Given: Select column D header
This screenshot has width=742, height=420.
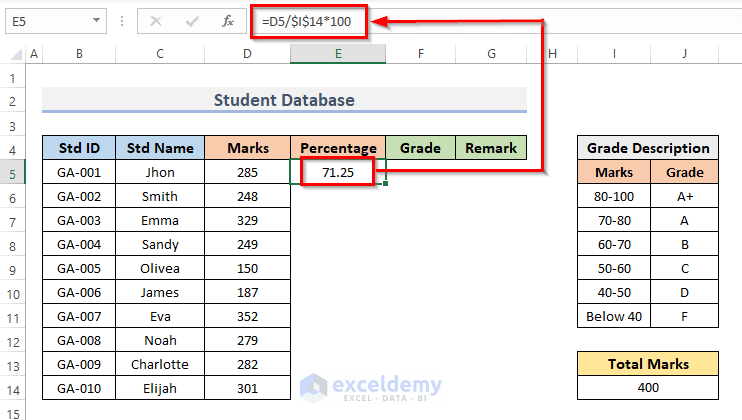Looking at the screenshot, I should [x=248, y=54].
